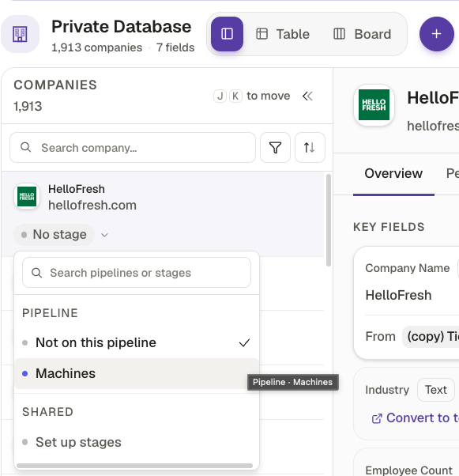Click the magnifier icon in pipeline search
This screenshot has width=459, height=476.
(x=36, y=273)
